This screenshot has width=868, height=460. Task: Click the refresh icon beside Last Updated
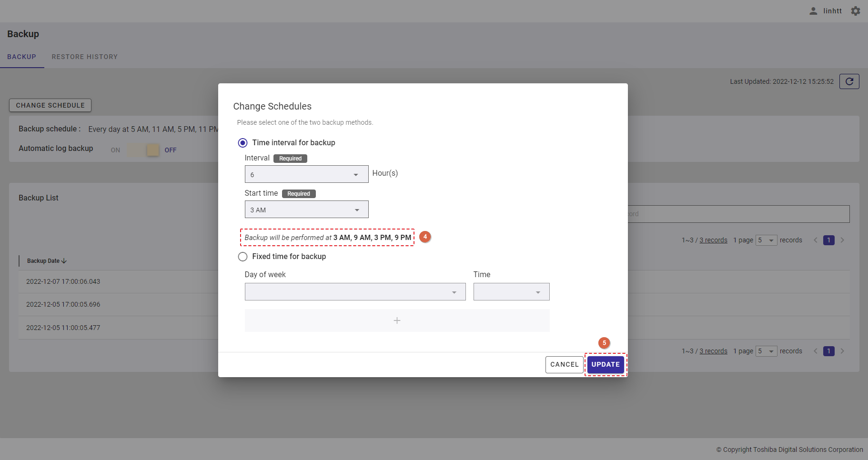[x=849, y=81]
